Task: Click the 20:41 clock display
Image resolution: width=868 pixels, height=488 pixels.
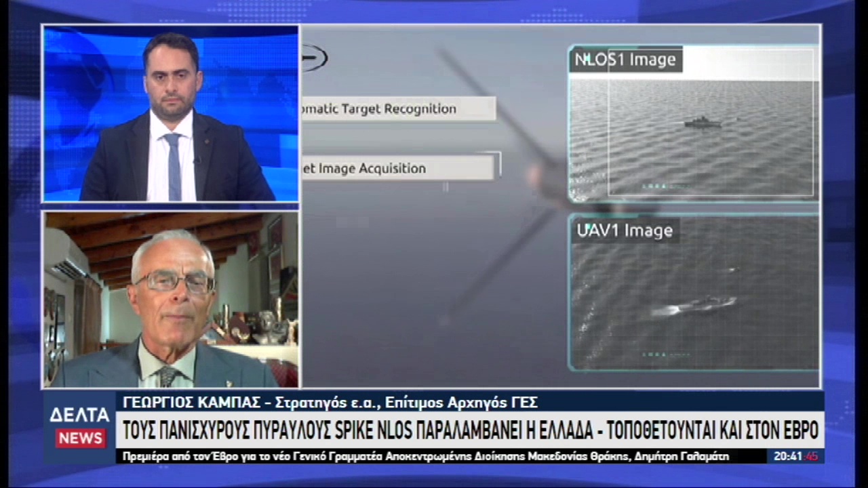Action: pyautogui.click(x=796, y=456)
